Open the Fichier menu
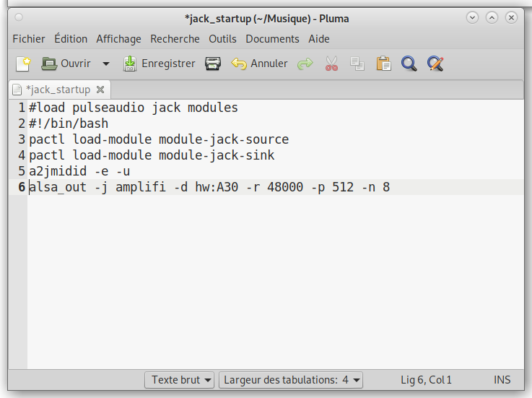 29,39
